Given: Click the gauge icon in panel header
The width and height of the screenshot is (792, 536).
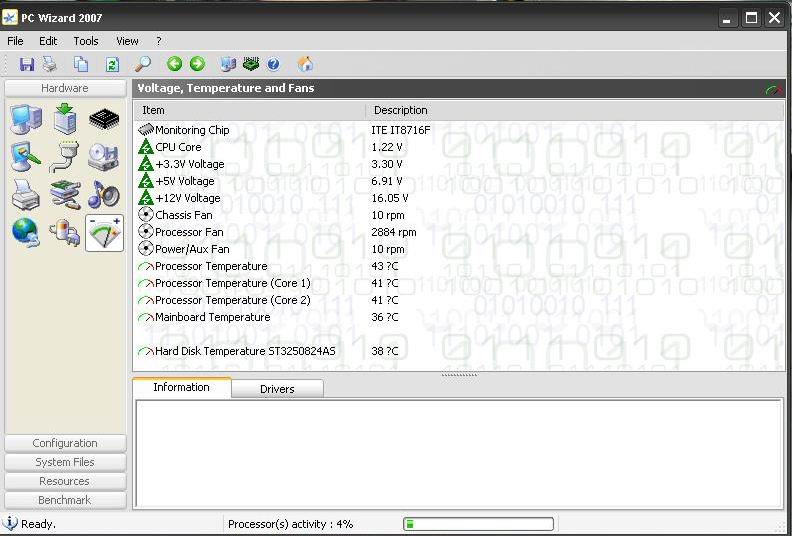Looking at the screenshot, I should [x=774, y=90].
